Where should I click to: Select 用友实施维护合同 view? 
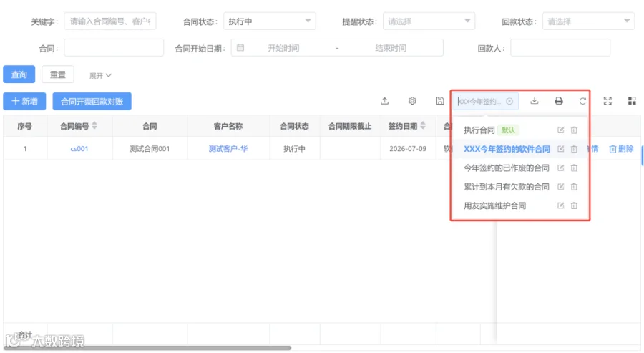(494, 205)
